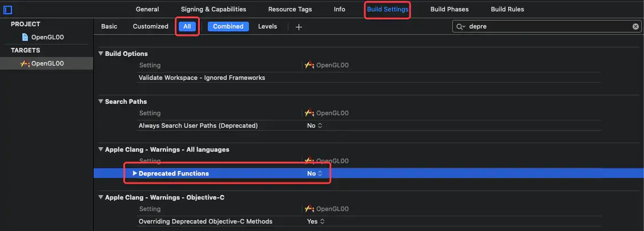Image resolution: width=644 pixels, height=231 pixels.
Task: Open Deprecated Functions No value popup
Action: [x=315, y=173]
